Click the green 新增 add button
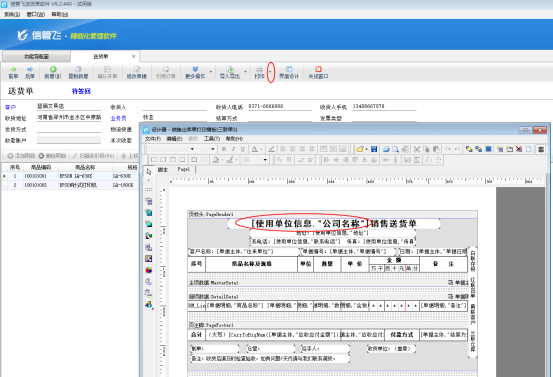 (53, 72)
